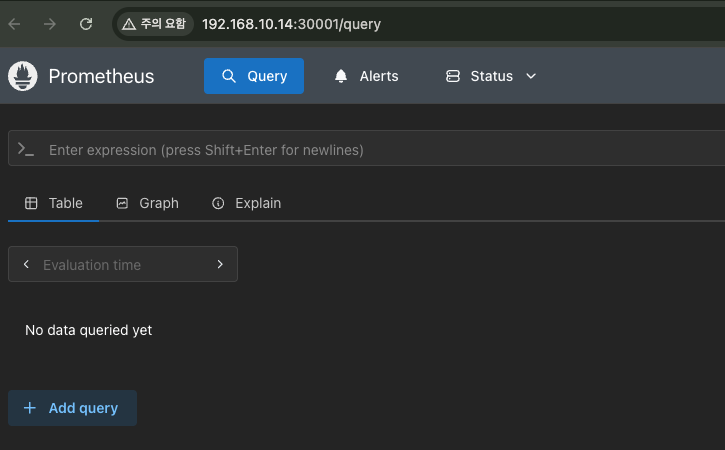The width and height of the screenshot is (725, 450).
Task: Switch to the Explain tab
Action: coord(246,203)
